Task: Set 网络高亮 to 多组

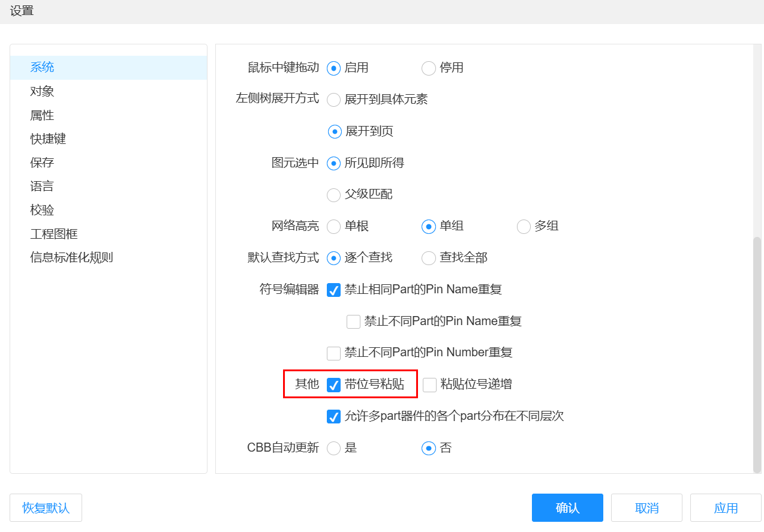Action: (x=524, y=227)
